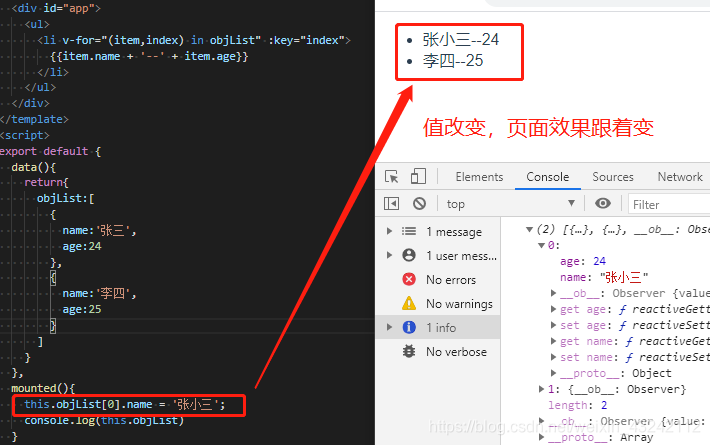This screenshot has width=710, height=445.
Task: Expand the 1 message group arrow
Action: [x=389, y=231]
